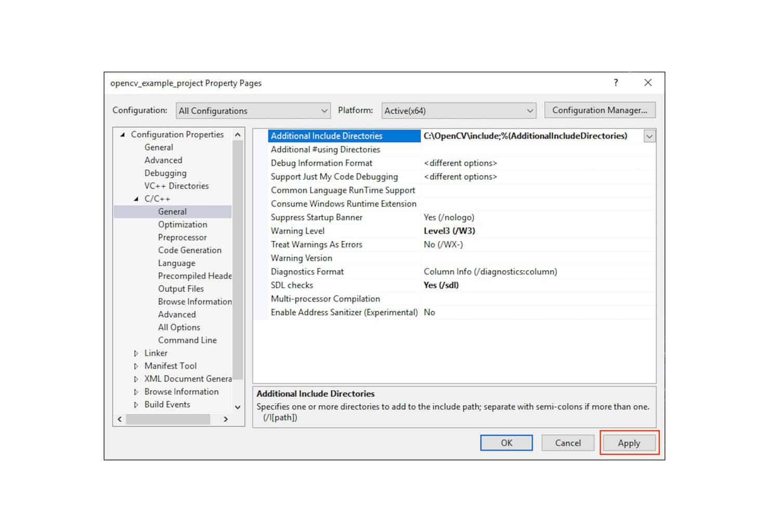Select Suppress Startup Banner property
This screenshot has height=532, width=769.
pos(344,217)
